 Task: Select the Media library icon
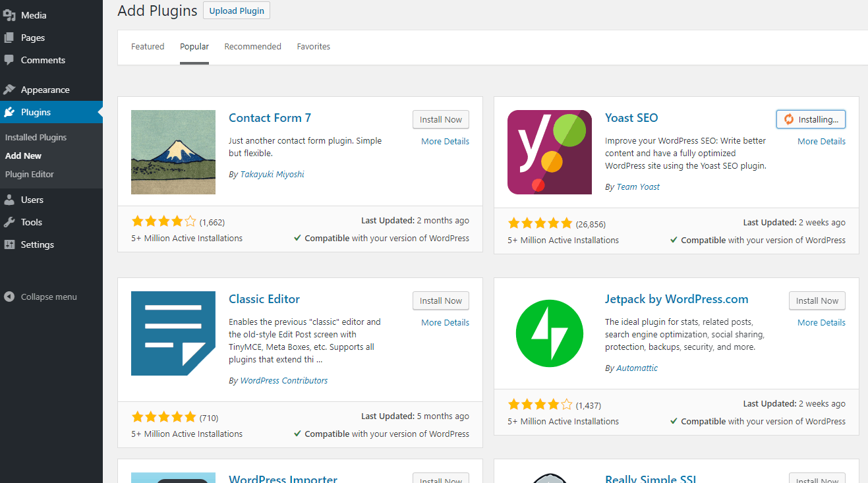coord(9,14)
